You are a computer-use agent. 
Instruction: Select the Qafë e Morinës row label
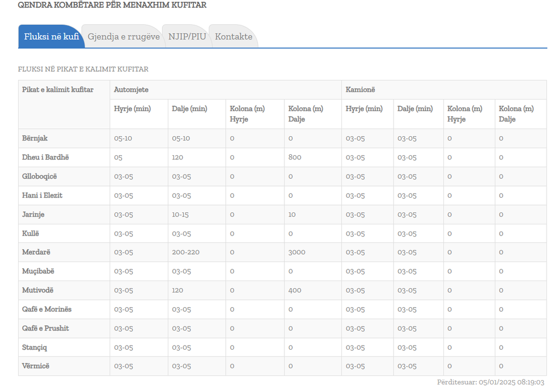(47, 309)
